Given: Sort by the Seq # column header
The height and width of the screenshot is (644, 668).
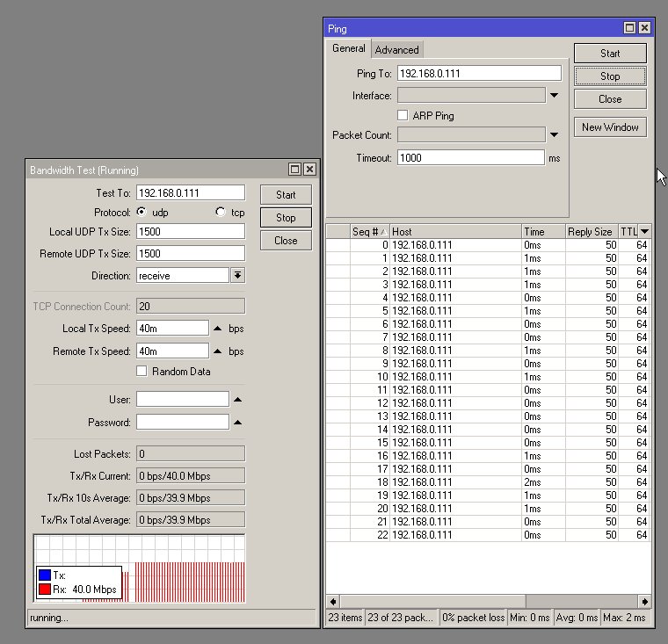Looking at the screenshot, I should point(370,232).
